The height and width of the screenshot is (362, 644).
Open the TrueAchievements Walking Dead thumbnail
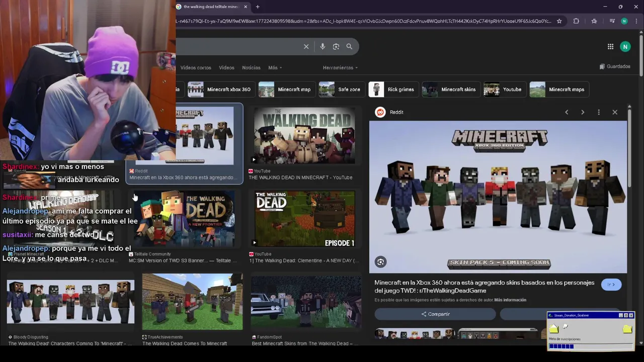point(192,302)
